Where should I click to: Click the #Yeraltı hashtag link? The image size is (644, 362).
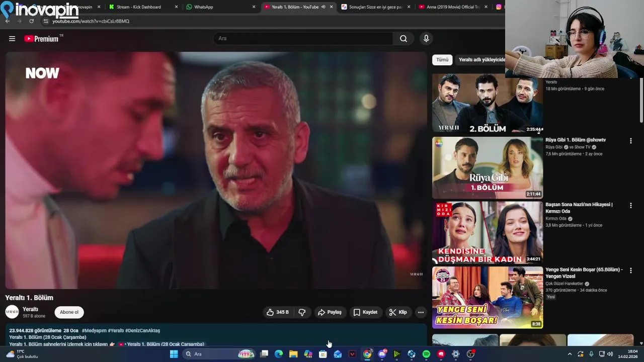[116, 331]
